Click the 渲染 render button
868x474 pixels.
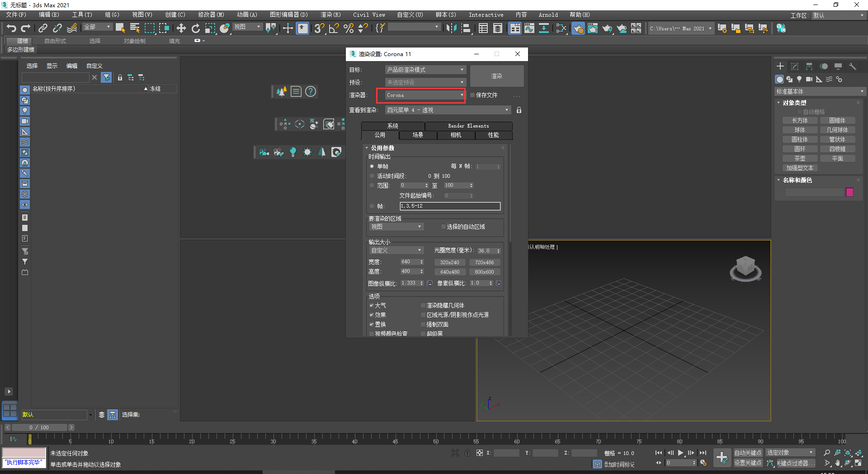click(496, 76)
